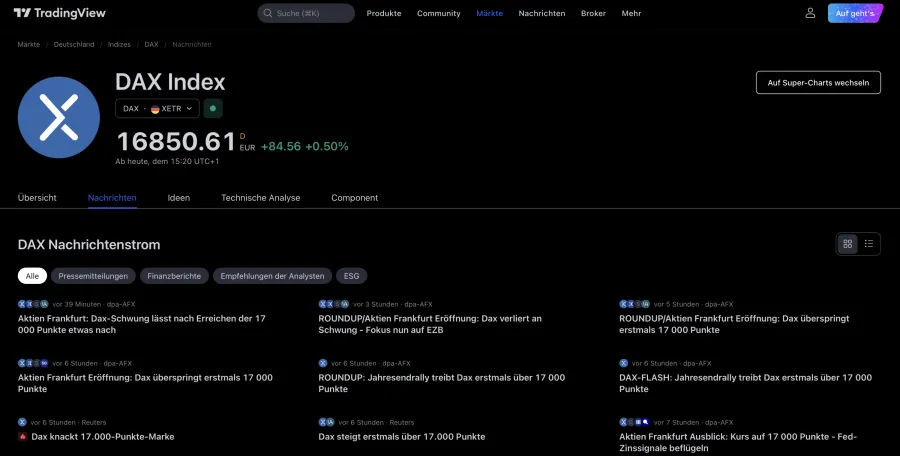Select the Alle news filter
900x456 pixels.
coord(32,276)
